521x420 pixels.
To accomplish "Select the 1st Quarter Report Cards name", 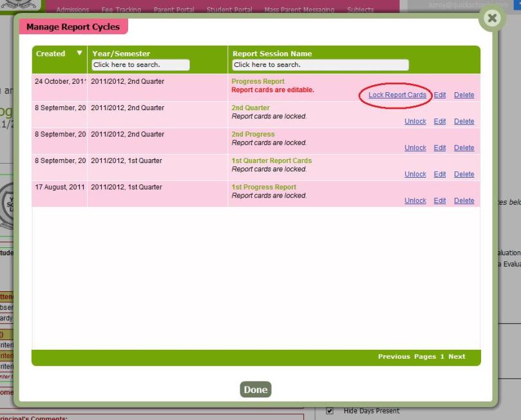I will (272, 160).
